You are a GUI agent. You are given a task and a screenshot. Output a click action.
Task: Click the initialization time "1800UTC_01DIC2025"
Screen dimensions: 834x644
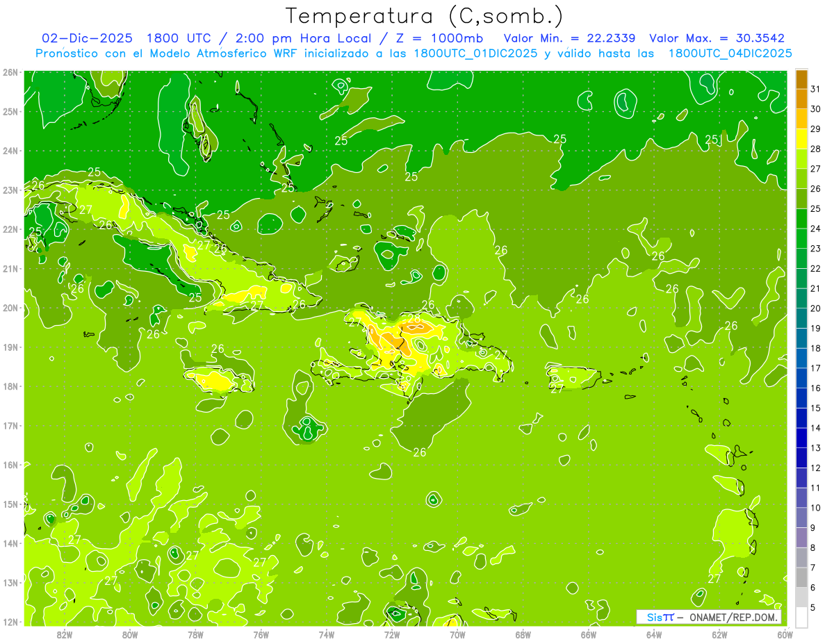[475, 53]
